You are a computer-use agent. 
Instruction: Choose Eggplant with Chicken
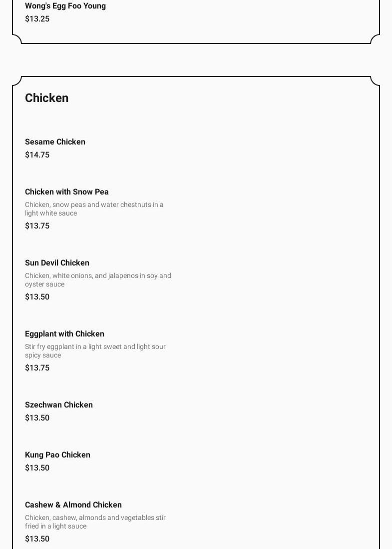[x=64, y=334]
